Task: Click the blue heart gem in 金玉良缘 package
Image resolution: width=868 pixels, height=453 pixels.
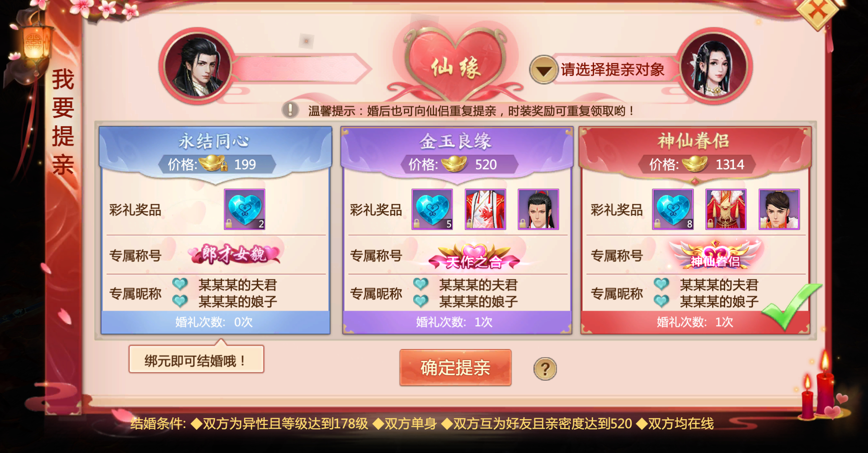Action: tap(432, 209)
